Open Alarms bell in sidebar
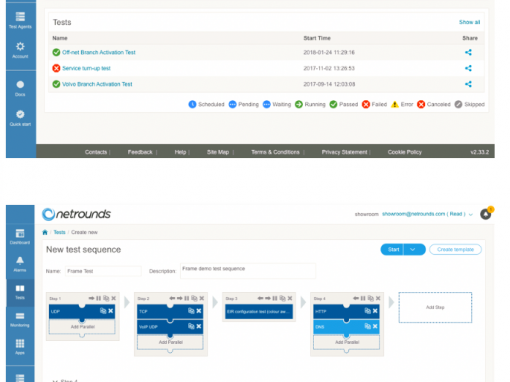 click(20, 264)
